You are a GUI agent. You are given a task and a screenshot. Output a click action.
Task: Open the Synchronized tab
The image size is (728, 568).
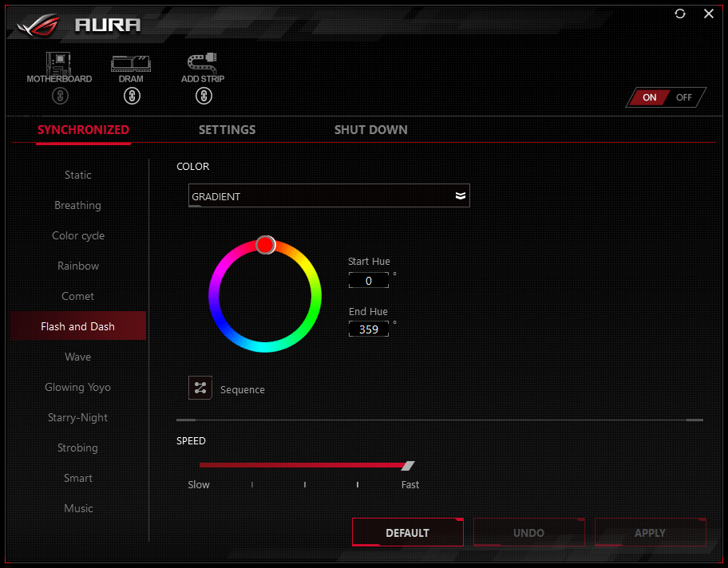[x=83, y=130]
